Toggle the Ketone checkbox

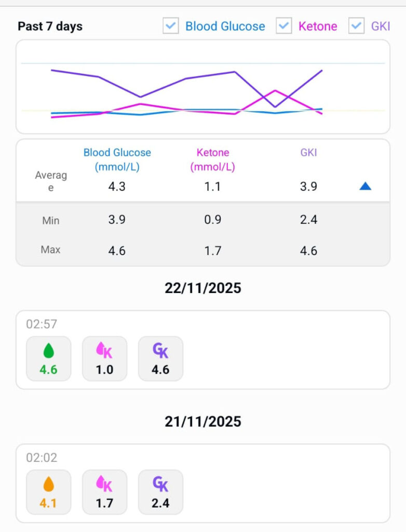[283, 26]
